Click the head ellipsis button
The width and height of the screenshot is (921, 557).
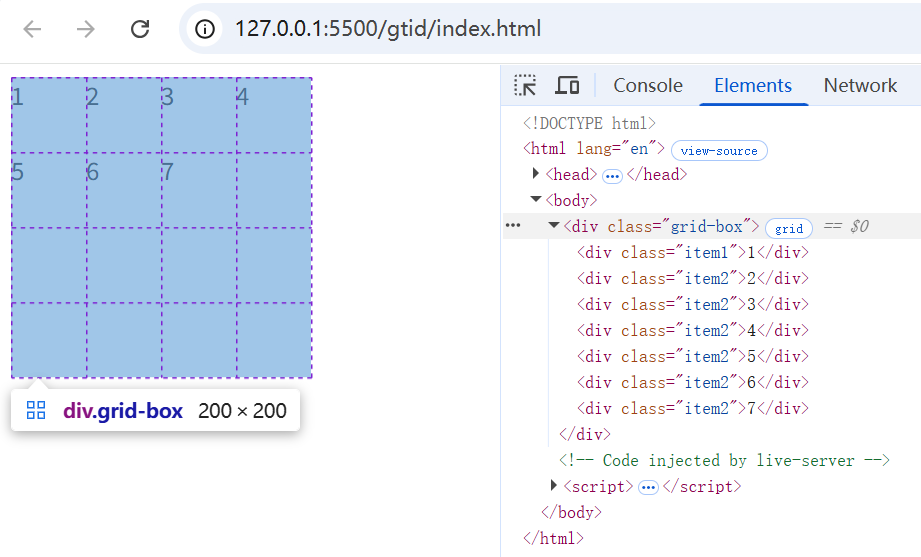[x=612, y=176]
